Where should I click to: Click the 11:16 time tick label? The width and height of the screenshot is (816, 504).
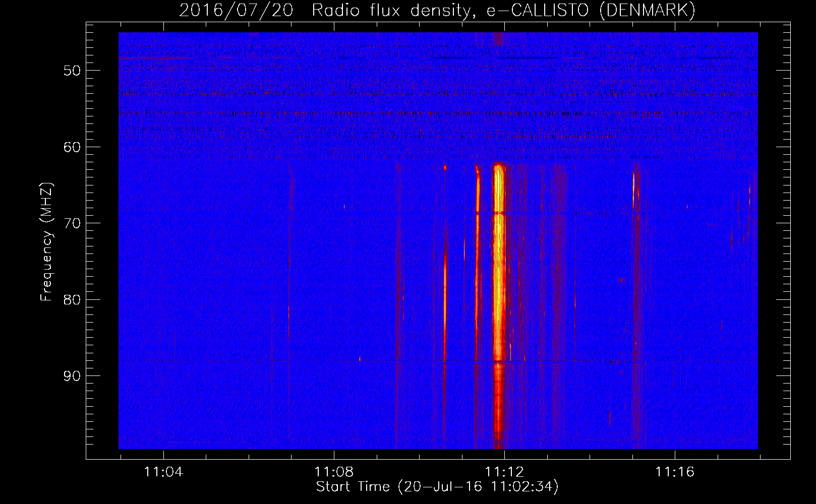(675, 472)
